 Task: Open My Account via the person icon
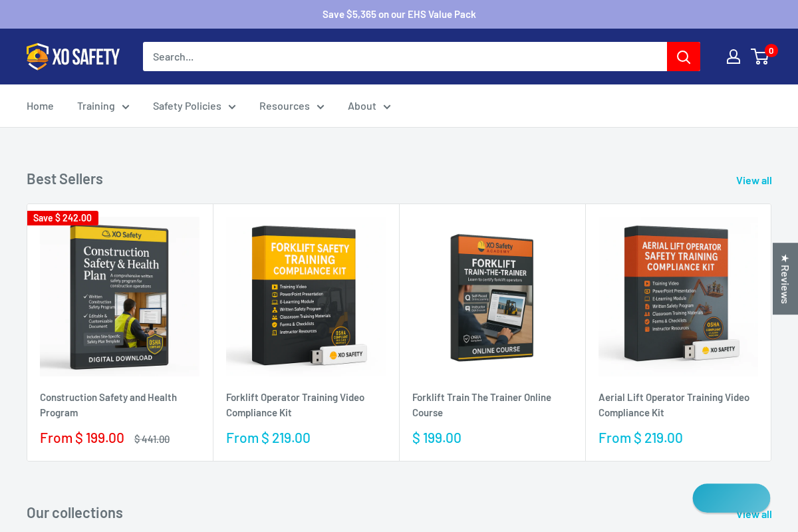[733, 57]
